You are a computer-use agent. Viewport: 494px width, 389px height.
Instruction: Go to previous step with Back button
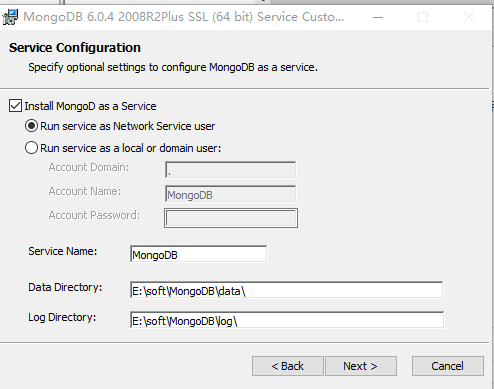[288, 366]
